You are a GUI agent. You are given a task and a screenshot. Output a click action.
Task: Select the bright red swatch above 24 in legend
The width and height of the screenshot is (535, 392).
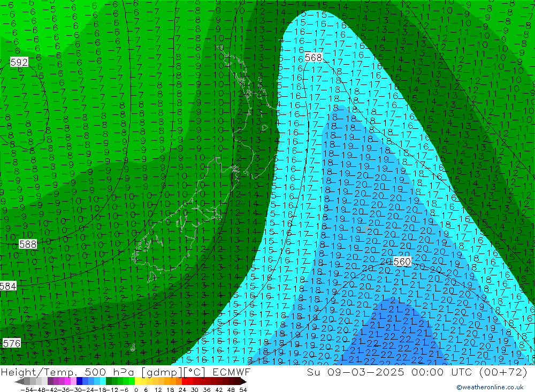pyautogui.click(x=185, y=382)
